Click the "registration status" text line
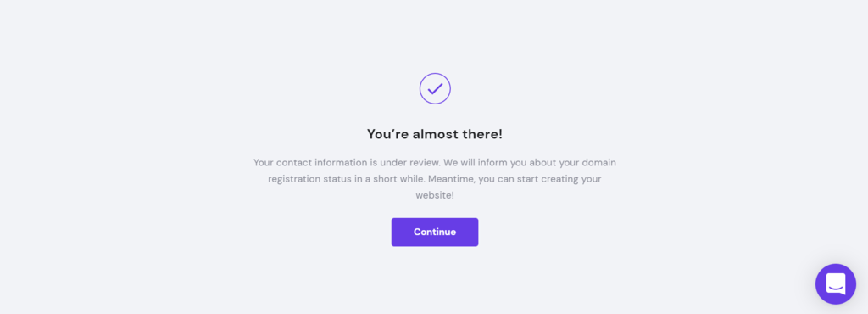 click(x=435, y=179)
